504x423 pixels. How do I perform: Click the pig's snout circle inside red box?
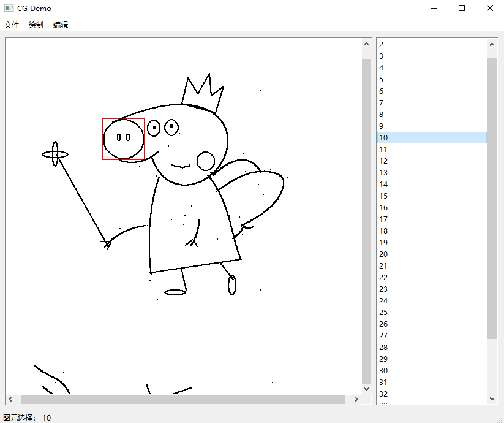point(124,139)
